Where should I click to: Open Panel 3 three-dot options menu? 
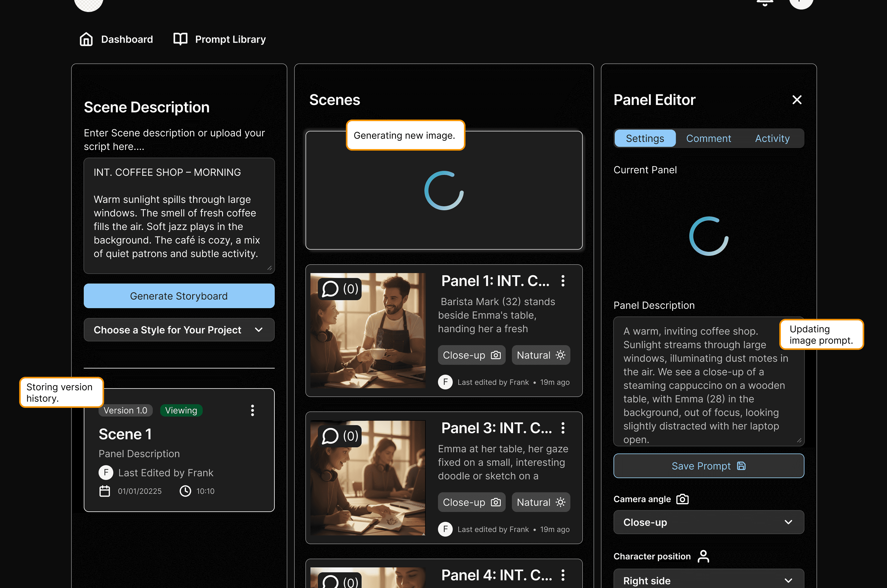pyautogui.click(x=563, y=428)
